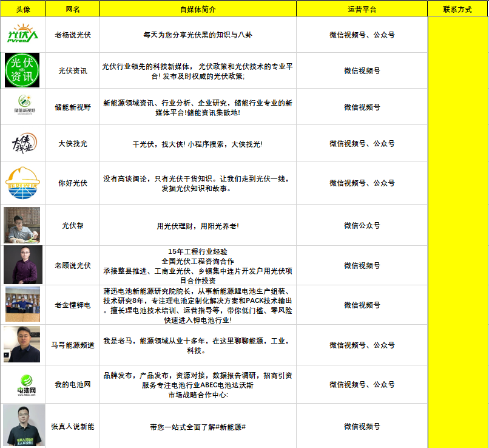
Task: Click the 老金懂锂电 avatar photo
Action: 22,305
